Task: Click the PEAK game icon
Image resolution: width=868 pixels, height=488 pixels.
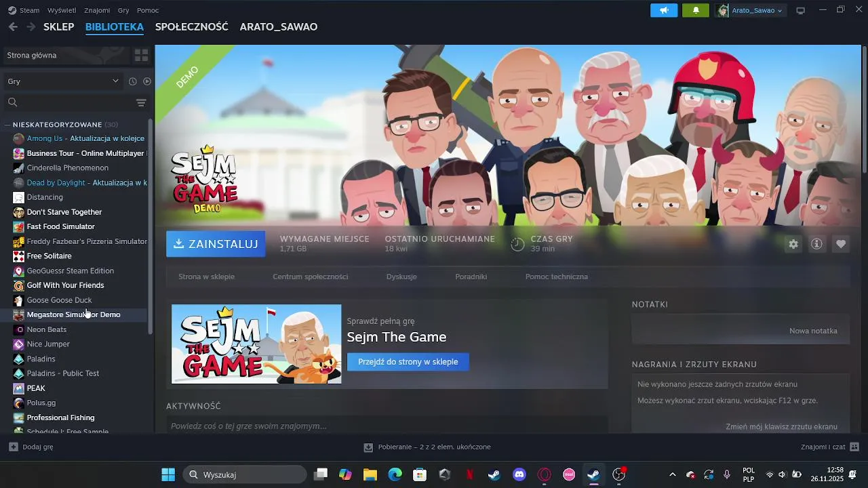Action: 19,388
